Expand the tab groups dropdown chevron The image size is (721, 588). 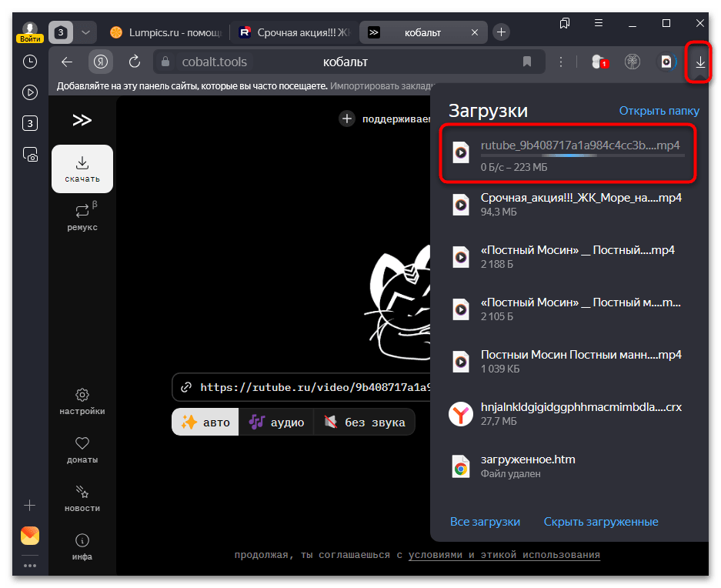(85, 32)
